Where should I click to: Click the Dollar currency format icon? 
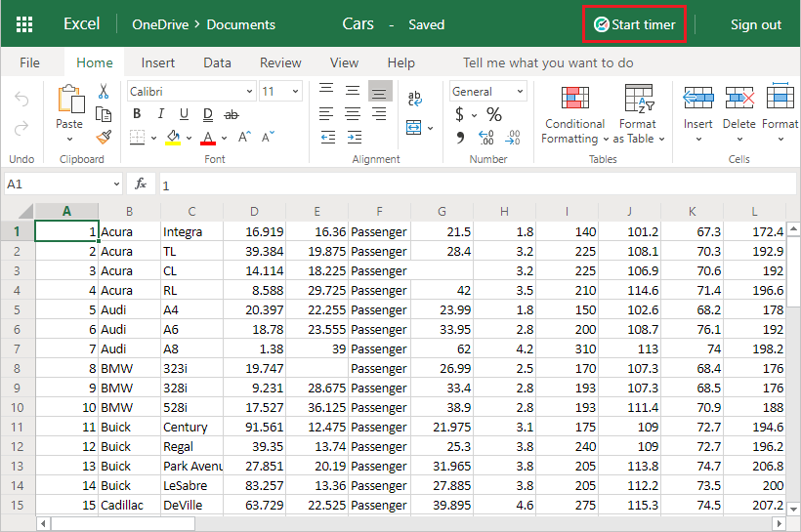(x=460, y=114)
